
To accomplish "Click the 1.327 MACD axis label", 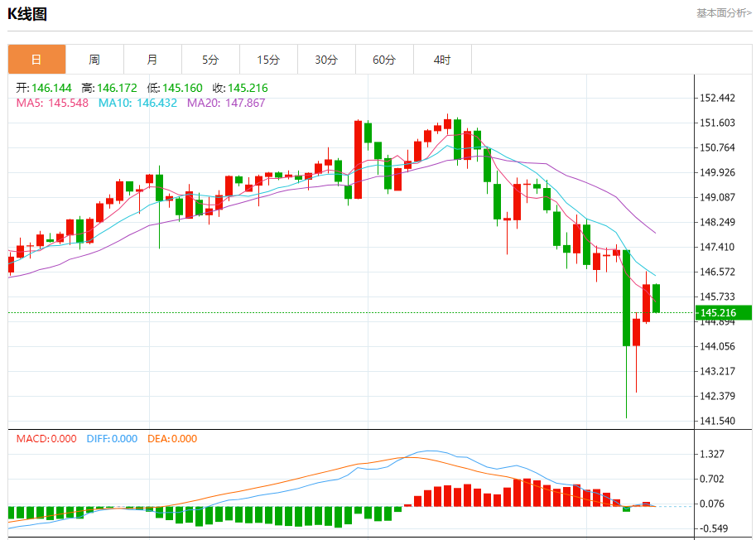I will click(712, 454).
